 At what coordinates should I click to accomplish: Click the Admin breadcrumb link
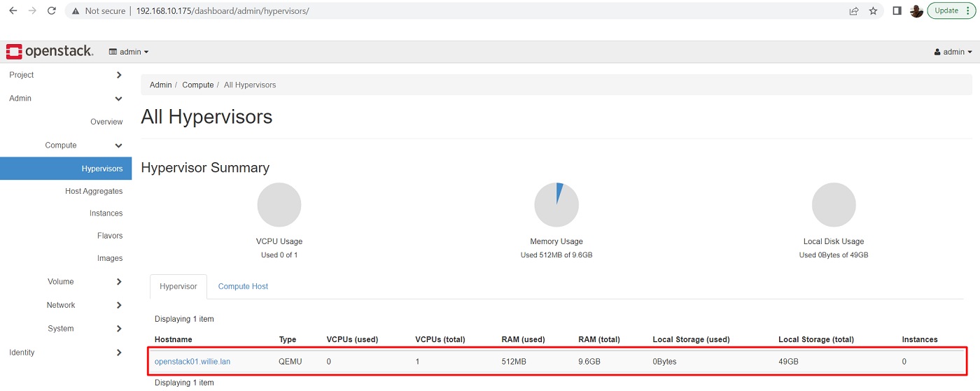tap(160, 85)
